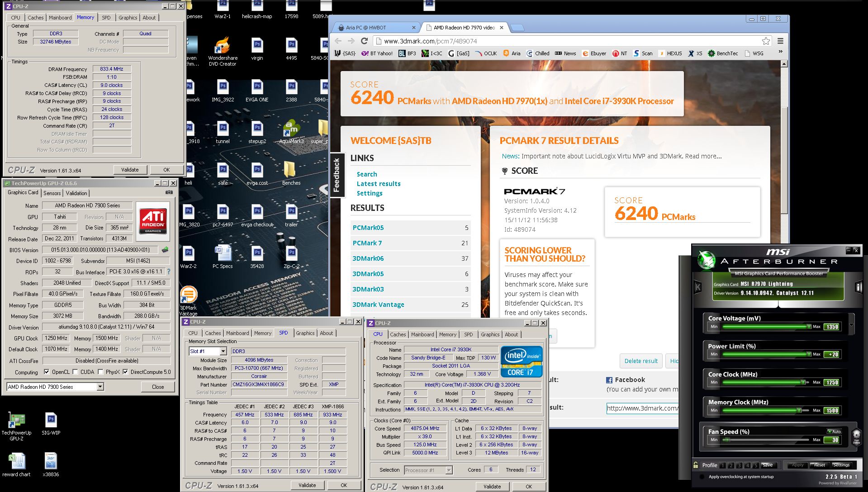Click Close in the GPU-Z window

coord(158,387)
